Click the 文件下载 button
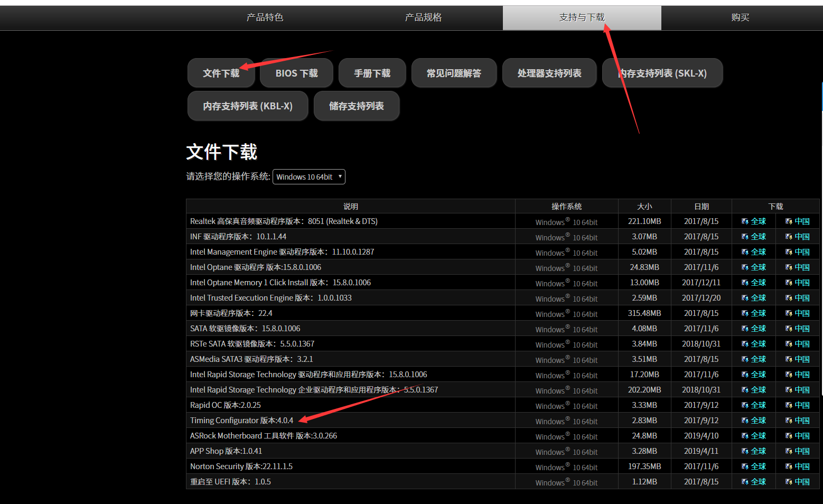The height and width of the screenshot is (504, 823). (221, 73)
